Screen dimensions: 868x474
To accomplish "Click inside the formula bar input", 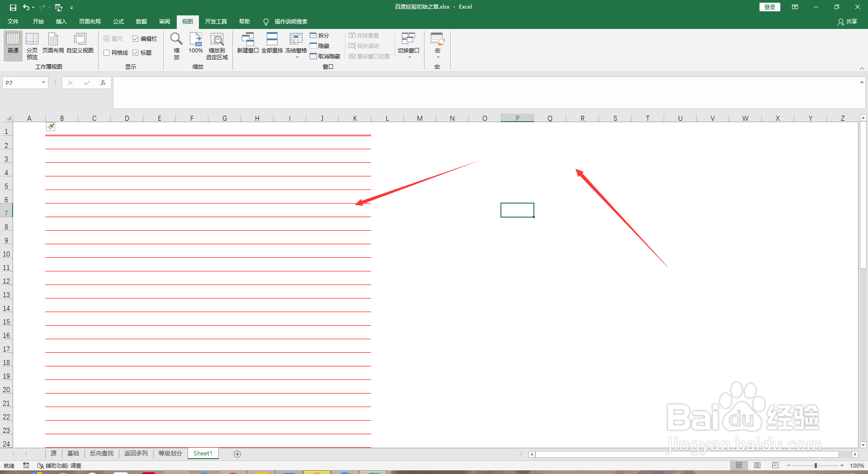I will point(486,93).
